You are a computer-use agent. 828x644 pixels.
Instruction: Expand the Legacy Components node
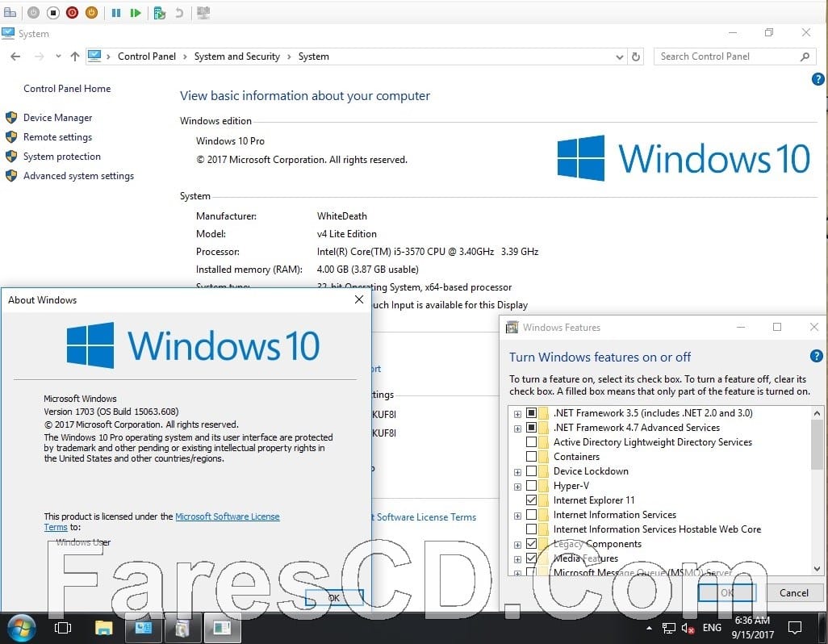tap(517, 545)
